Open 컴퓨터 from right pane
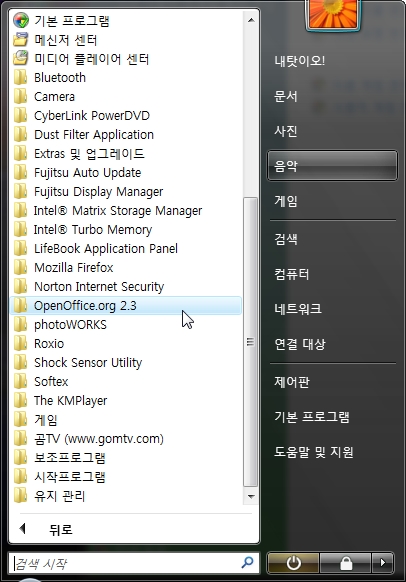 tap(291, 274)
